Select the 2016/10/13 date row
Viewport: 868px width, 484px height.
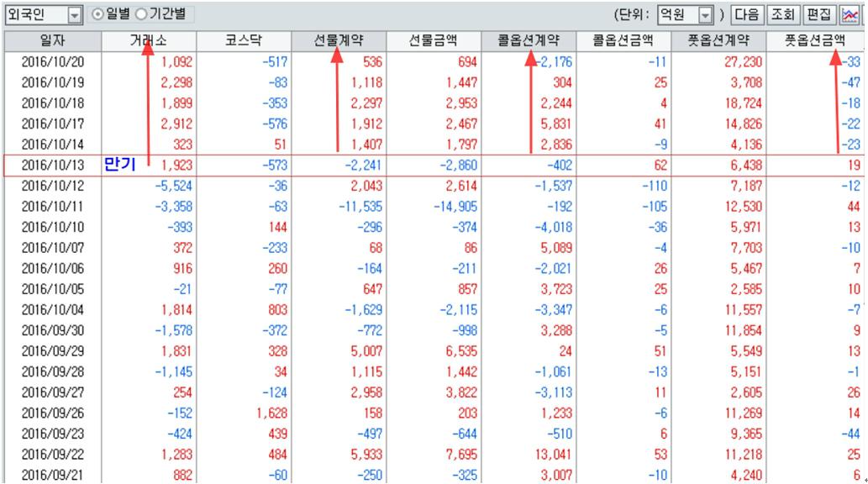(52, 166)
